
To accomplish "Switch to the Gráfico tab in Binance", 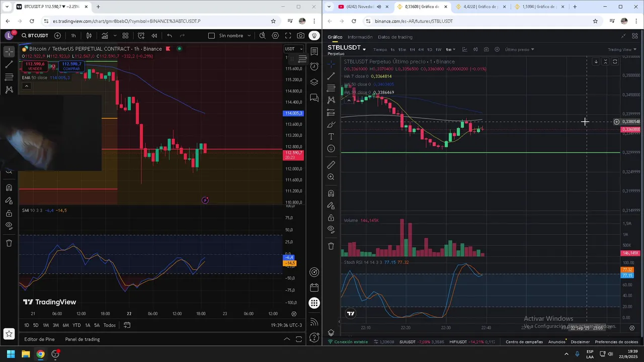I will [335, 37].
